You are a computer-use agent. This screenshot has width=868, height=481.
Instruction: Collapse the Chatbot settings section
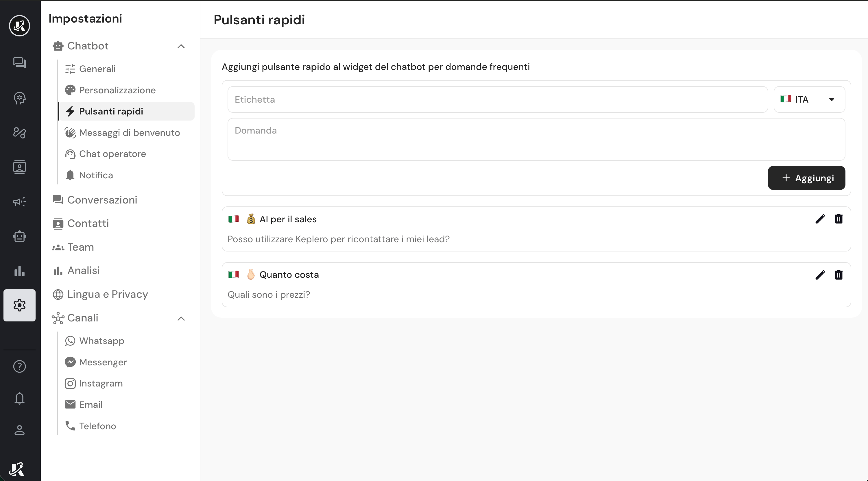pos(181,46)
